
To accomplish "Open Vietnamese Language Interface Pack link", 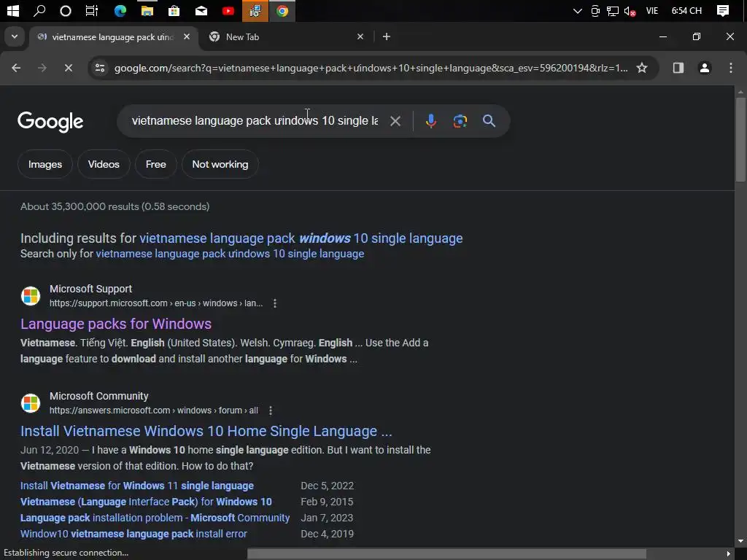I will (x=146, y=502).
